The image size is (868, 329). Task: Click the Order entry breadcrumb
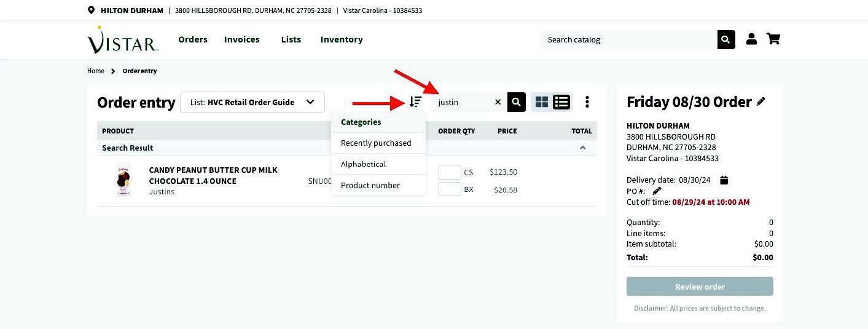[139, 71]
